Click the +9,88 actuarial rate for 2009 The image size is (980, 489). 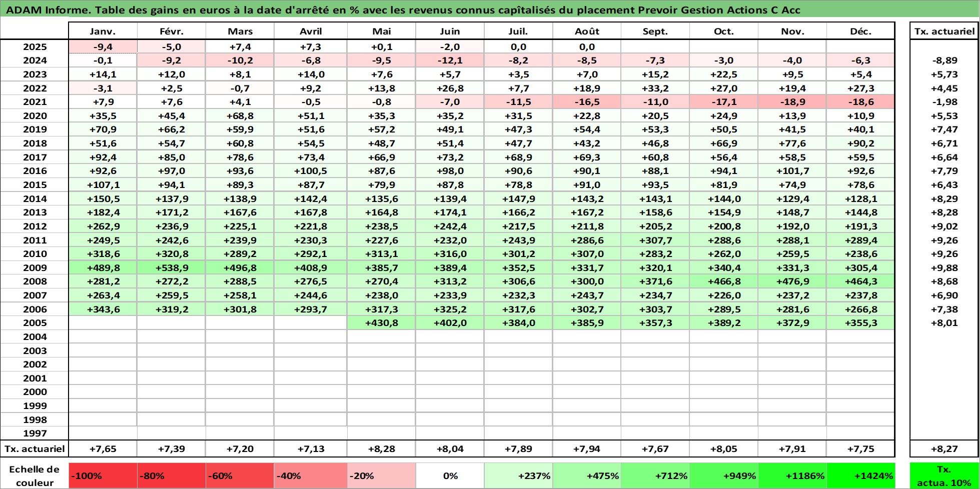coord(944,268)
